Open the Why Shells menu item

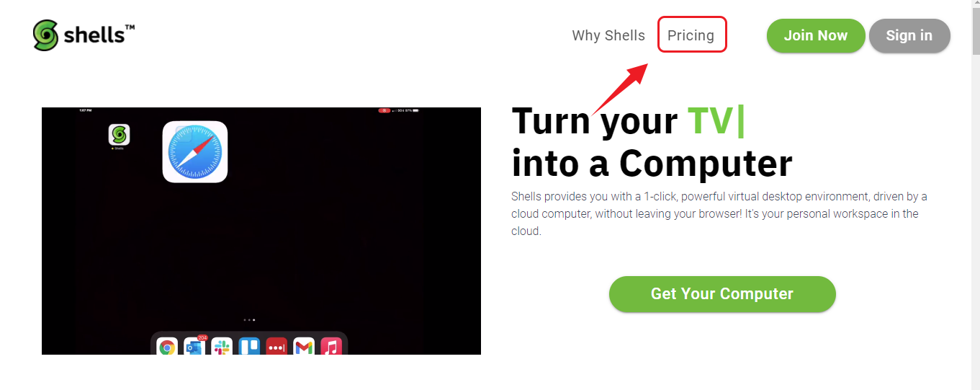608,35
